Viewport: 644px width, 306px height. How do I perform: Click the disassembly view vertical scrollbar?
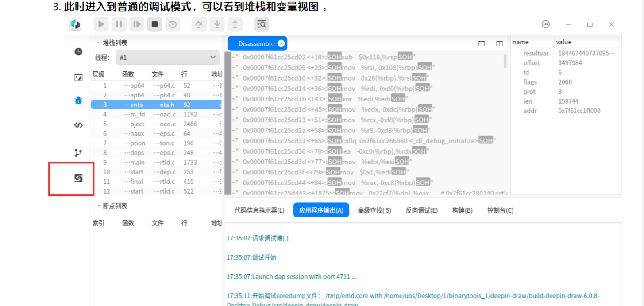(505, 61)
